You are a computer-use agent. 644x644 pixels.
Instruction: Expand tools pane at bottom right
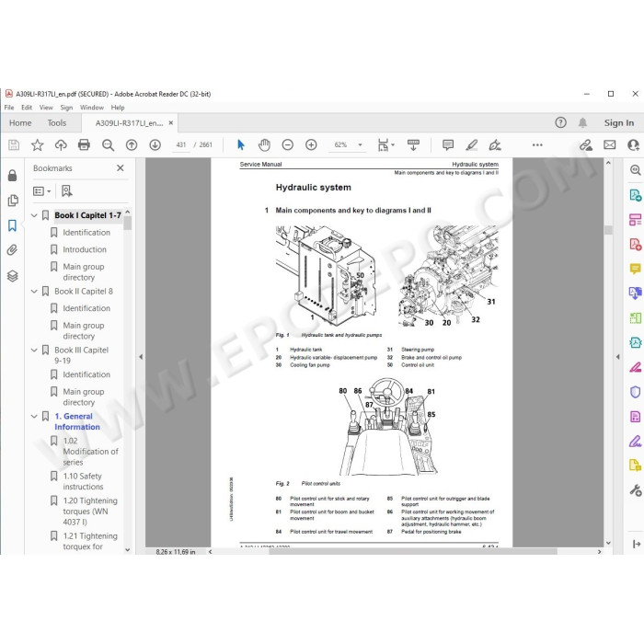click(x=637, y=545)
